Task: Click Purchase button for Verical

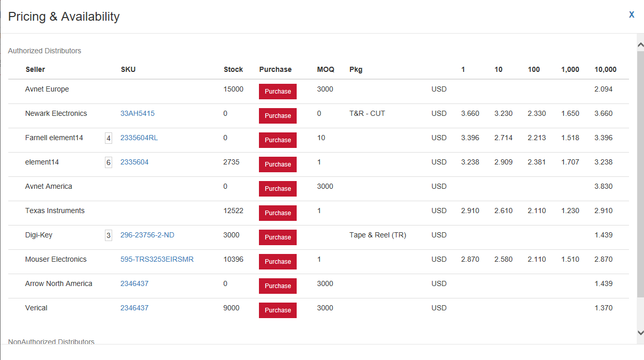Action: pos(278,310)
